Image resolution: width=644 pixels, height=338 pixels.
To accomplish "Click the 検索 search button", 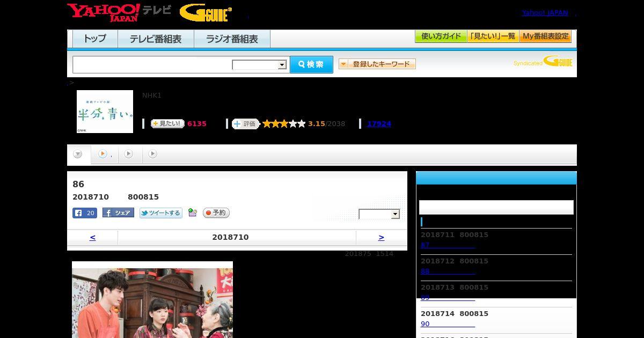I will pos(311,64).
